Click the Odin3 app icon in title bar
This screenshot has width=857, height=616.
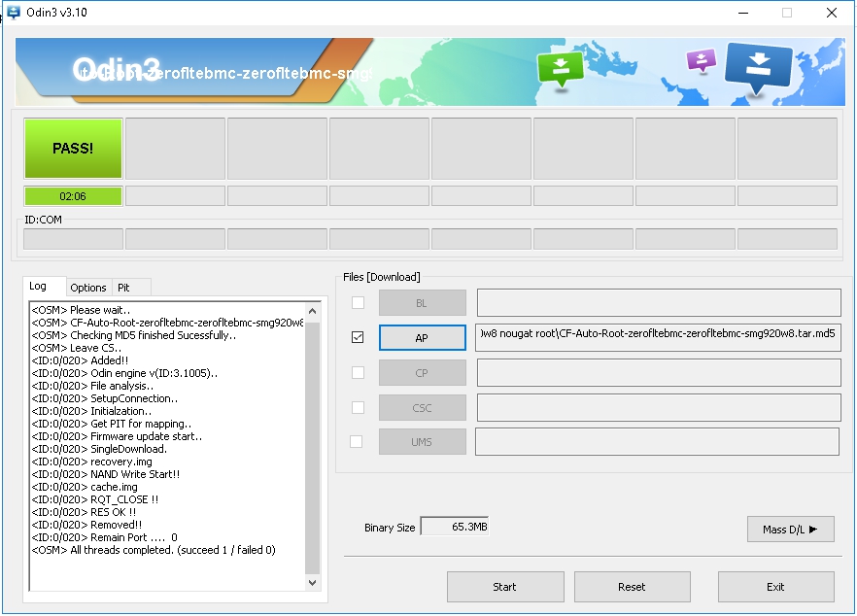pos(13,12)
